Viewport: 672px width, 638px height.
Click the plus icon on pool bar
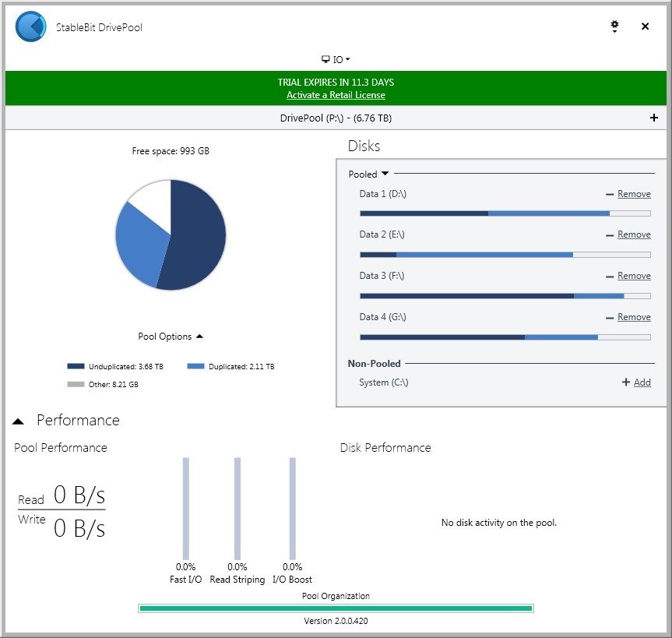[653, 118]
